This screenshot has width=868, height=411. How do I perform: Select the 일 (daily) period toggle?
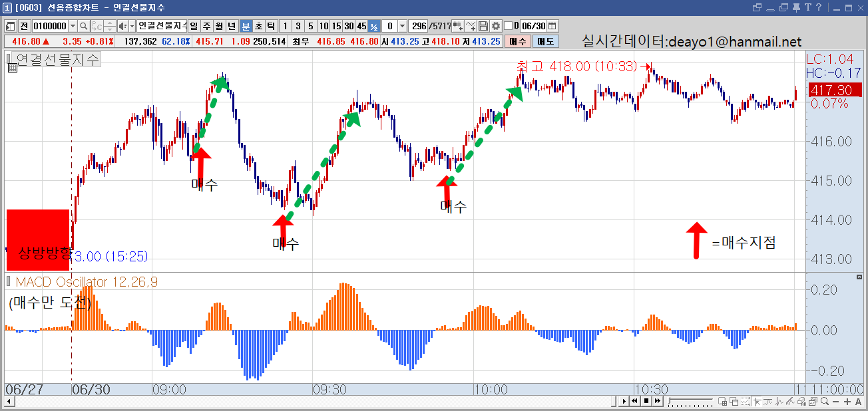(194, 26)
